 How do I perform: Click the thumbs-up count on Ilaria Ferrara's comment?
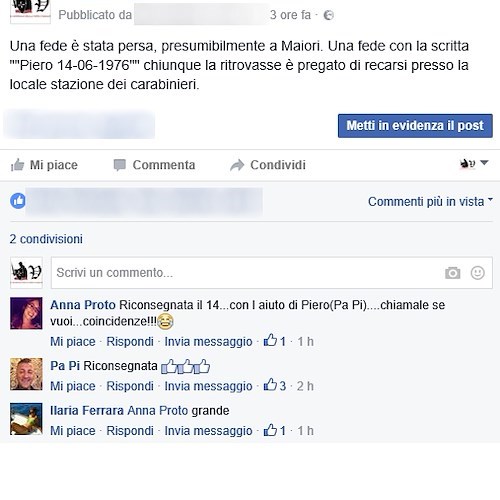(x=275, y=430)
